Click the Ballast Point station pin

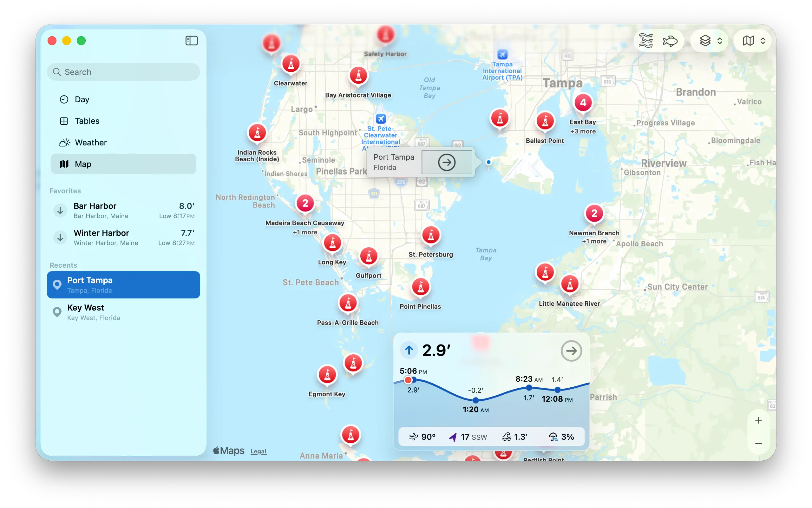click(545, 121)
